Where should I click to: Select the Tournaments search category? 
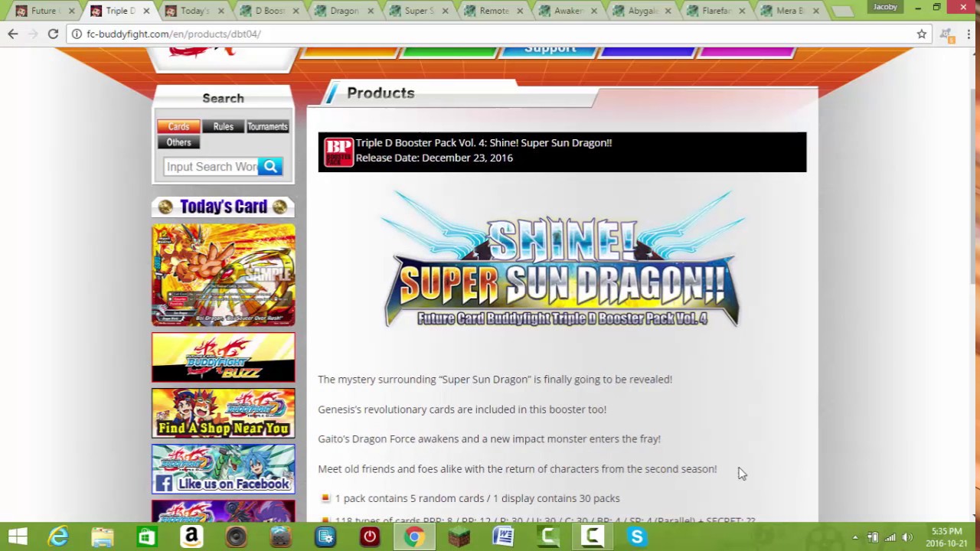[x=267, y=126]
